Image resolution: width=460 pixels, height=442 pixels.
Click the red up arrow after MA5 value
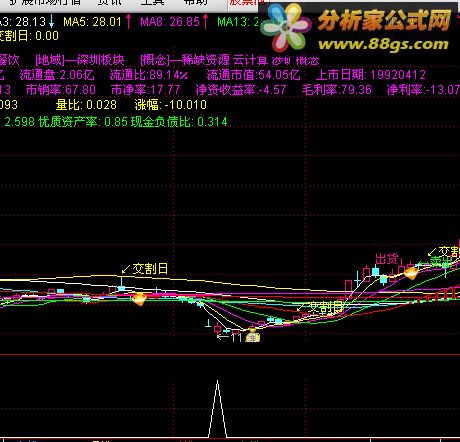[x=128, y=21]
